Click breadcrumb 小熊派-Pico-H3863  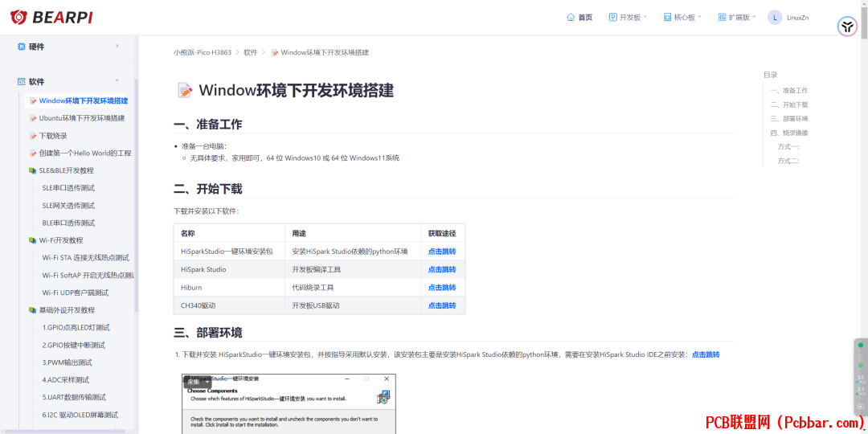[202, 52]
